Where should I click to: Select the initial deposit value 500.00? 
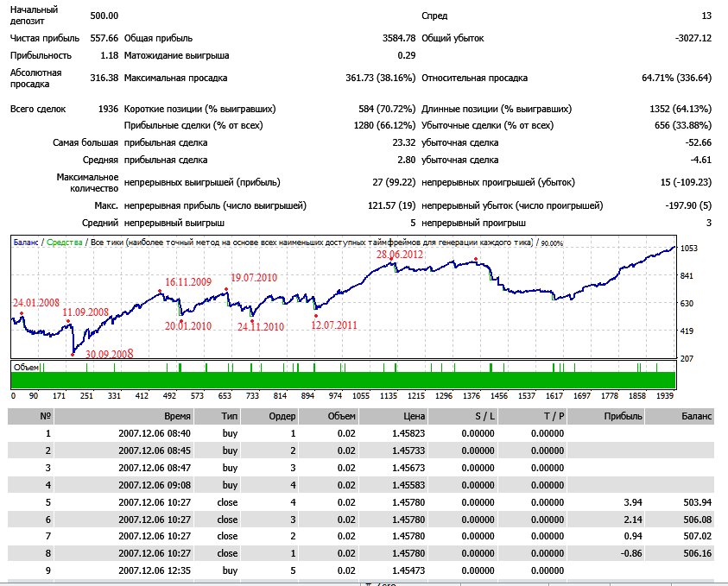pos(104,16)
